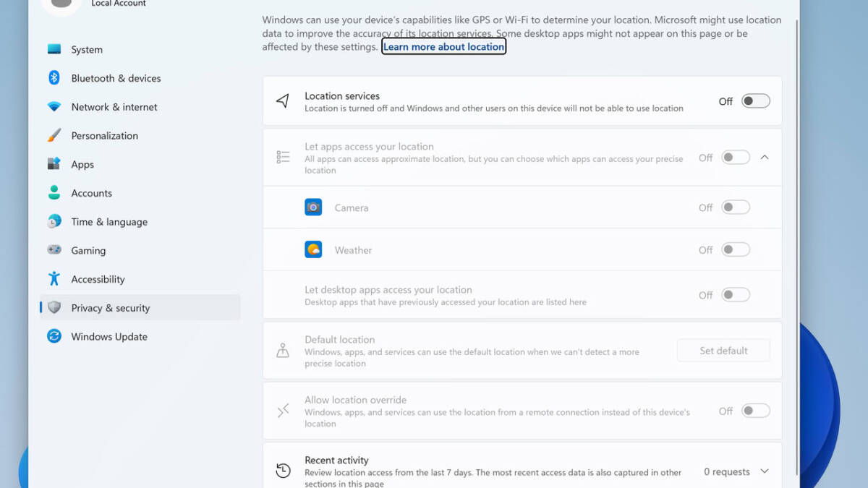
Task: Click the Allow location override icon
Action: pyautogui.click(x=283, y=411)
